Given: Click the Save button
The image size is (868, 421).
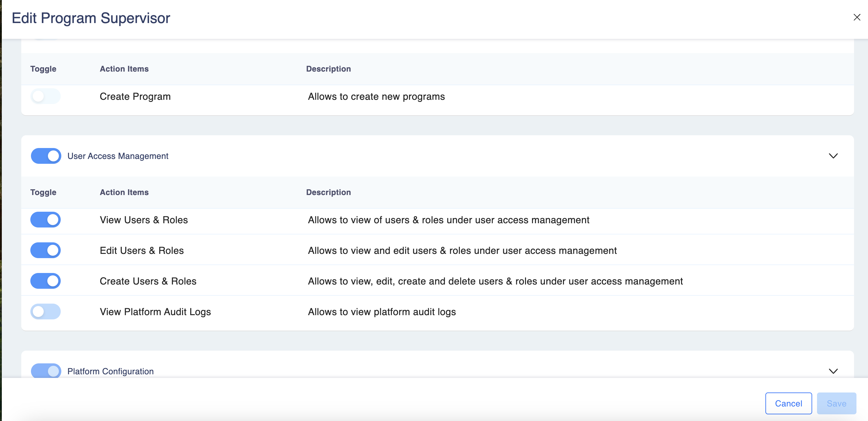Looking at the screenshot, I should click(836, 403).
